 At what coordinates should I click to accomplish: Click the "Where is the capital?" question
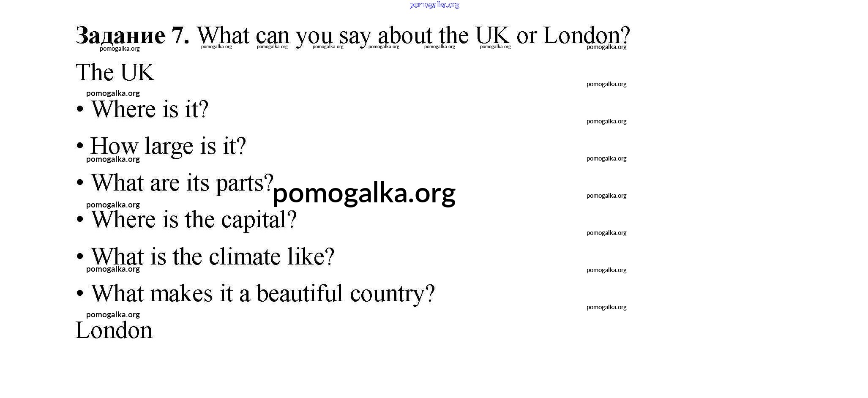pos(194,220)
